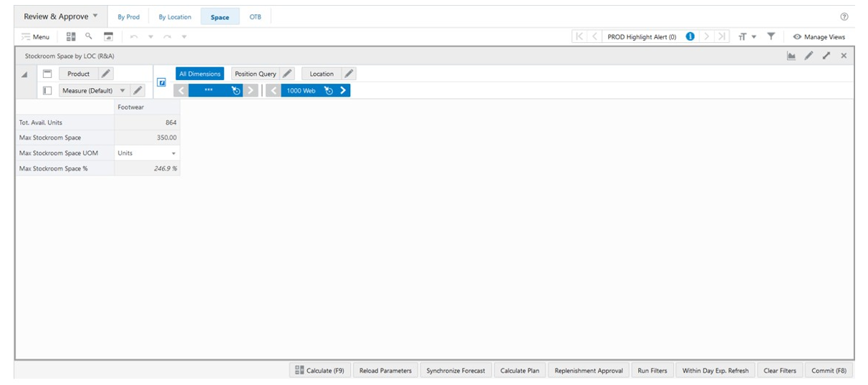Click the row axis icon beside Measure

point(47,91)
